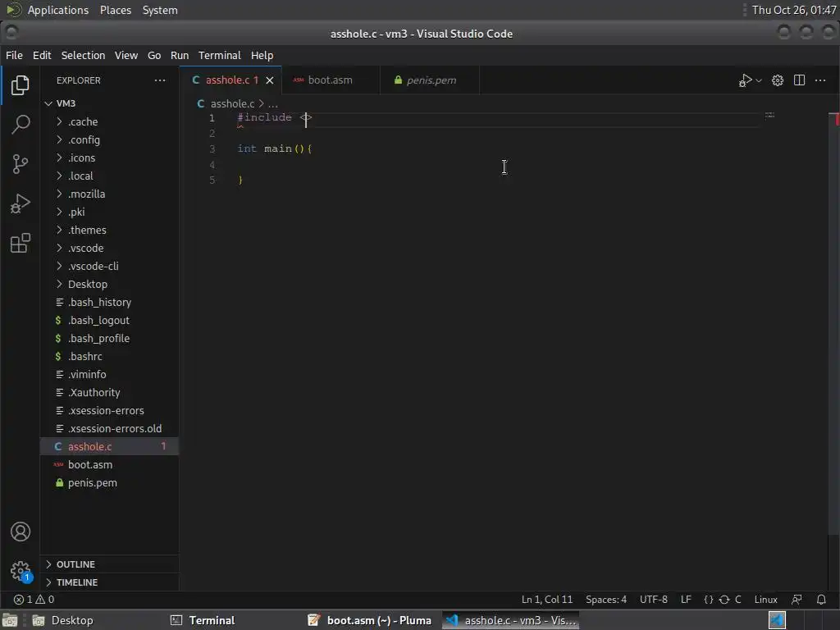Switch to the penis.pem tab
This screenshot has width=840, height=630.
coord(431,80)
